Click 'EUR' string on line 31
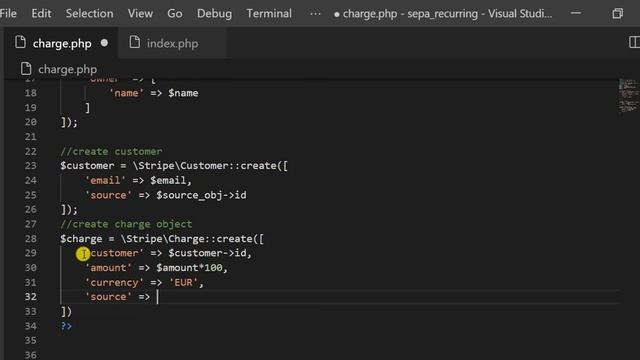Screen dimensions: 640x360 click(x=183, y=282)
